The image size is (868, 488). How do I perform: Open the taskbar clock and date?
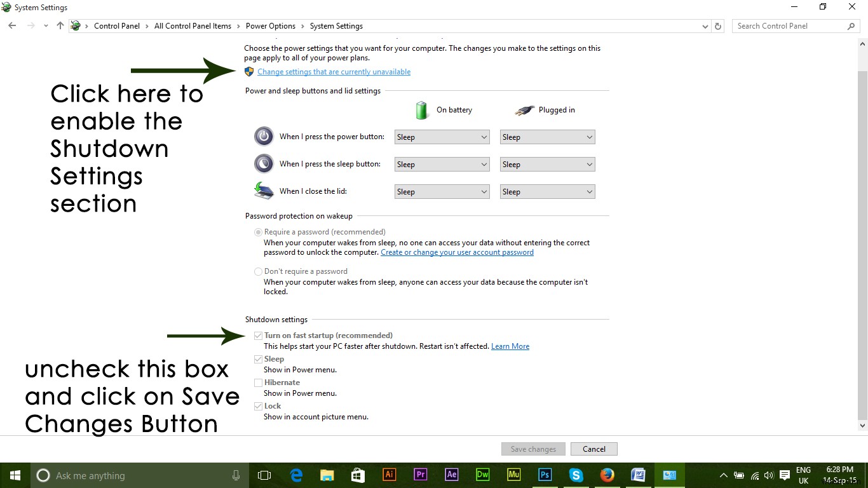(x=838, y=475)
